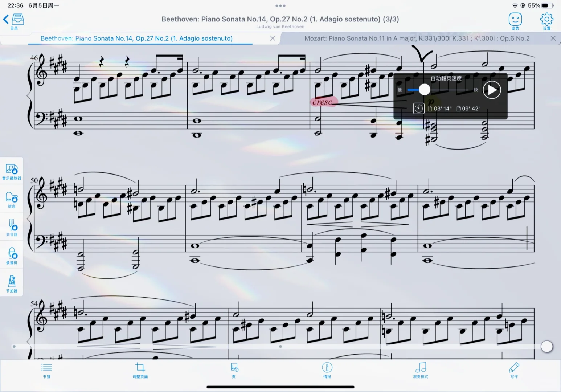The height and width of the screenshot is (392, 561).
Task: Open the page (页) options
Action: (234, 371)
